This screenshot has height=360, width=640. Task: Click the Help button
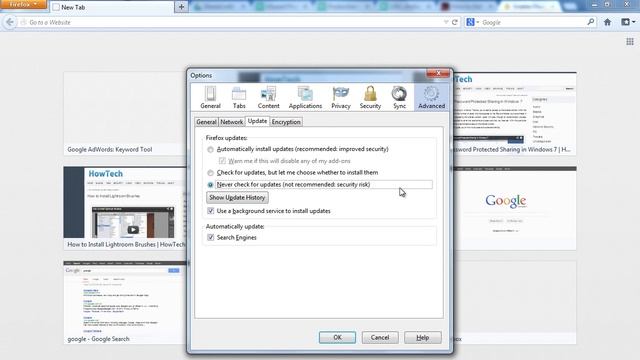pyautogui.click(x=422, y=338)
